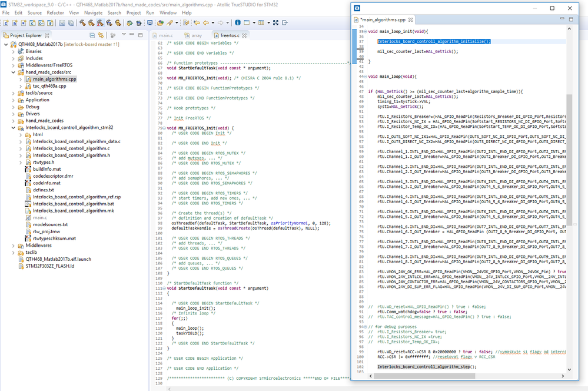Collapse the hand_made_codes/src folder
The image size is (588, 391).
pos(13,72)
